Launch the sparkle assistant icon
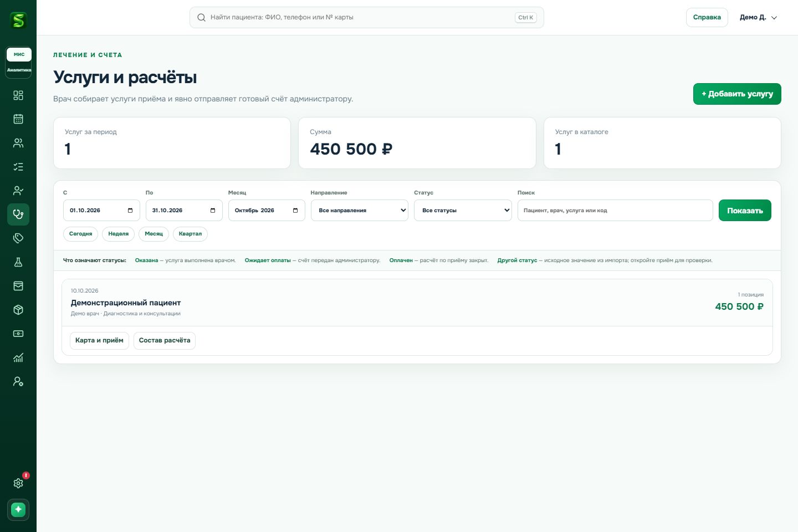This screenshot has width=798, height=532. pyautogui.click(x=18, y=509)
